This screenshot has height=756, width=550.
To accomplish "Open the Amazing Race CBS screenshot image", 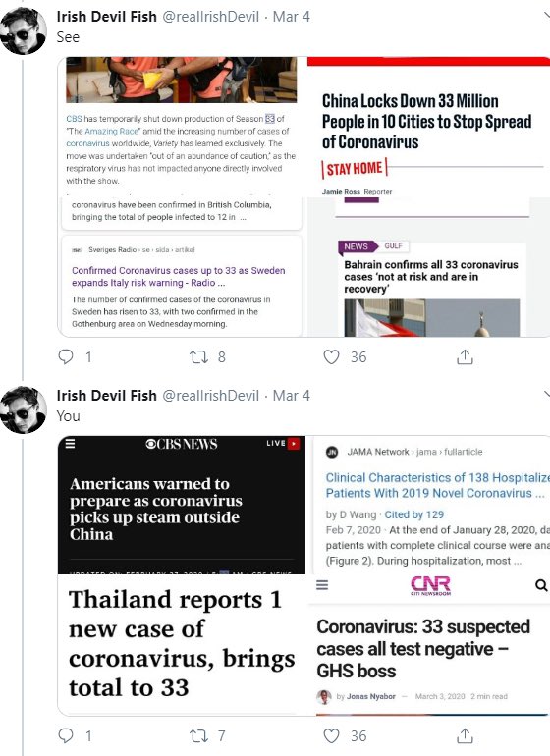I will point(180,127).
